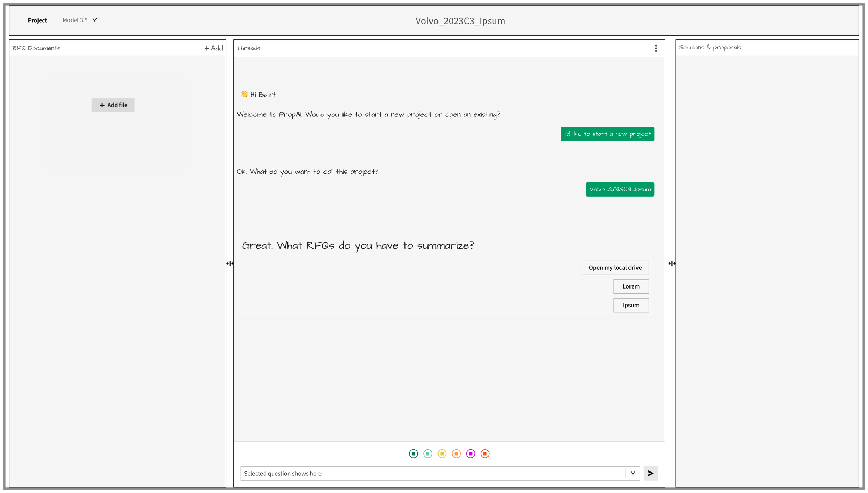Viewport: 868px width, 493px height.
Task: Click the 'Hi Balint' greeting
Action: pos(258,94)
